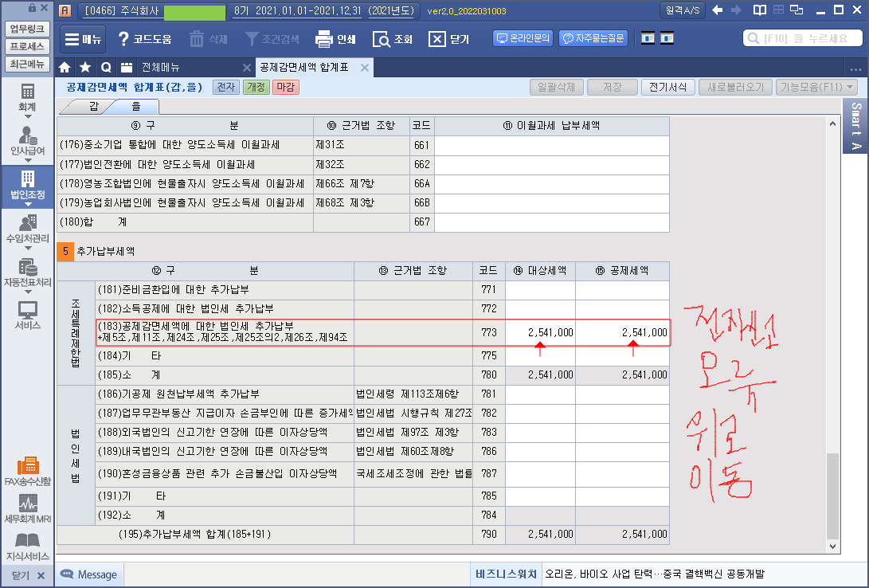The width and height of the screenshot is (869, 588).
Task: Click the 비즈니스워치 news headline
Action: tap(654, 574)
